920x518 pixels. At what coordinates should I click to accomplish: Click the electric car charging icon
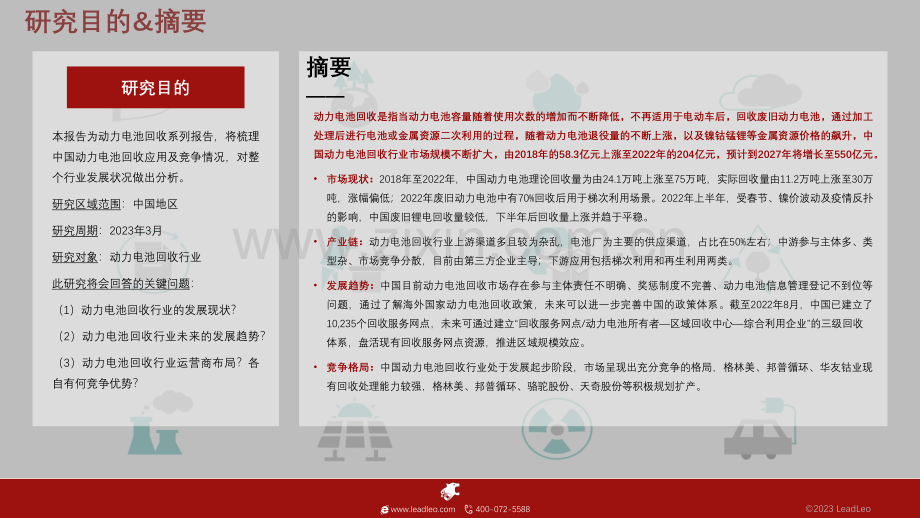tap(759, 429)
